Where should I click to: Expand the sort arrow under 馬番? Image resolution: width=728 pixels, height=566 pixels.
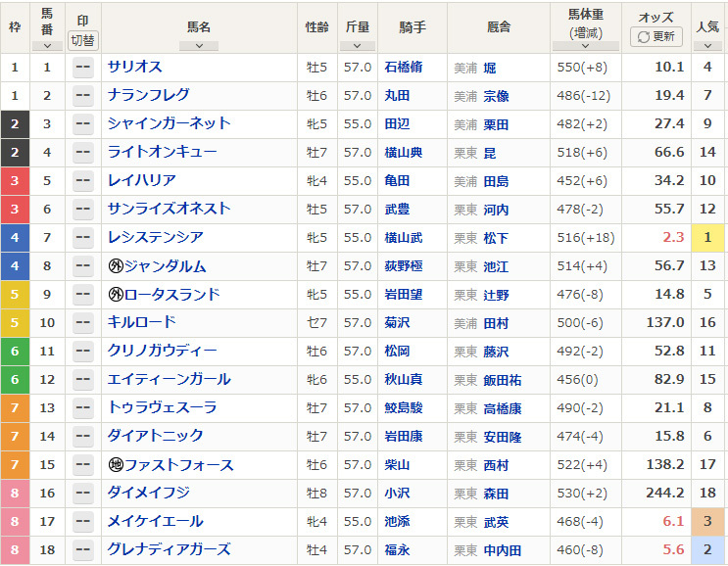[x=47, y=45]
